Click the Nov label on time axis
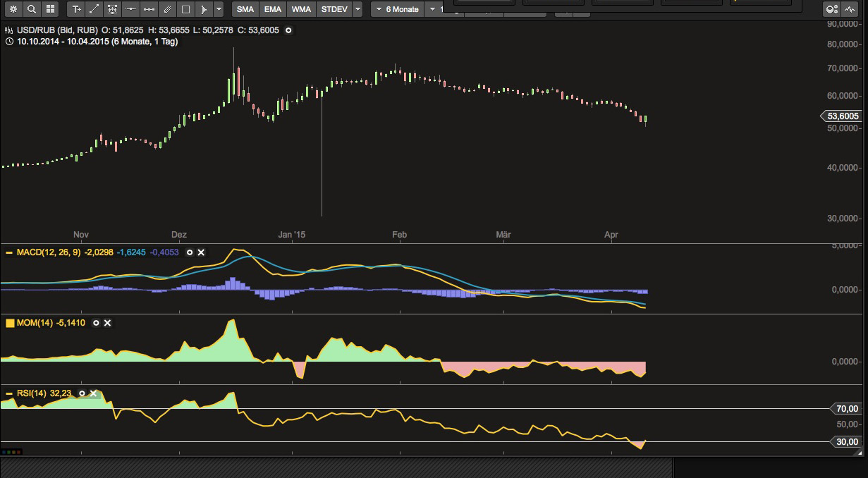 pos(81,235)
